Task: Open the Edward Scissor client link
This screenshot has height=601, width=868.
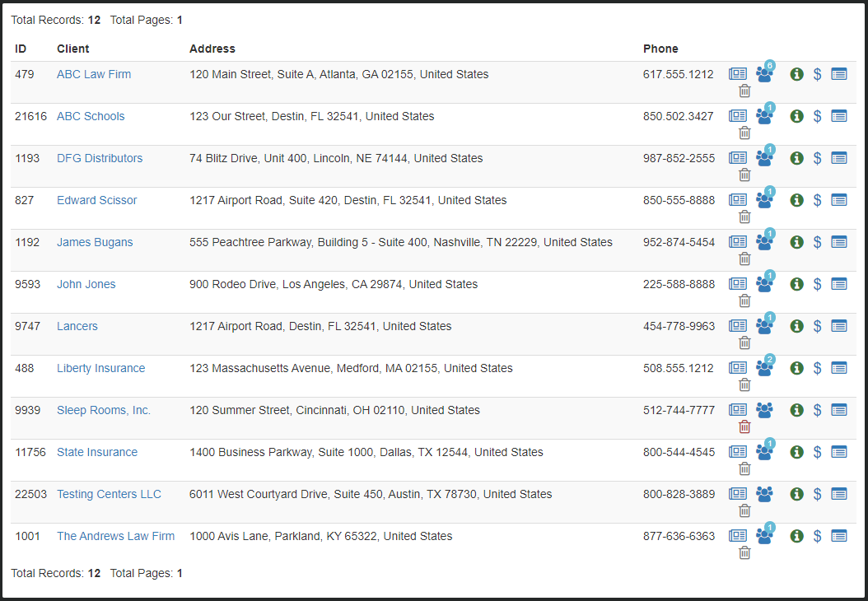Action: (x=97, y=200)
